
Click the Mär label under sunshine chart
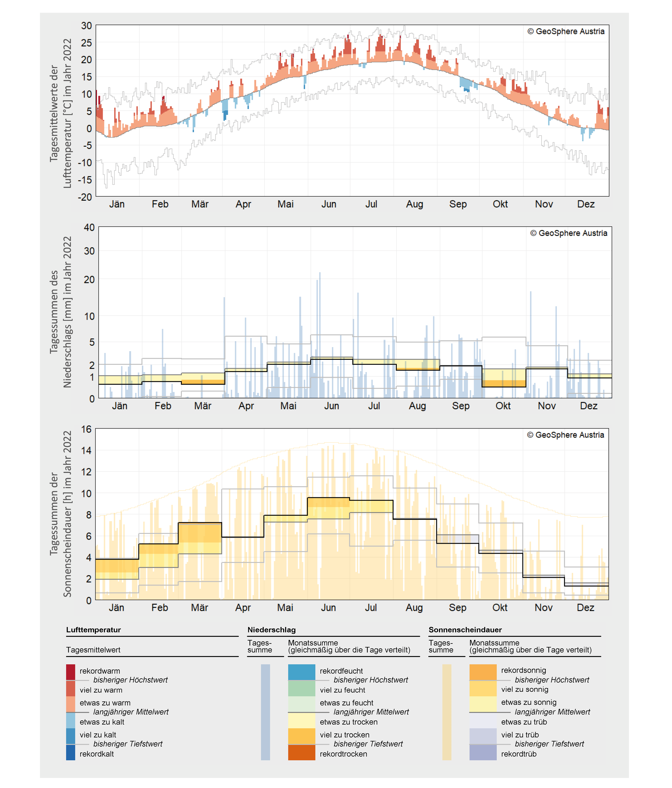199,607
